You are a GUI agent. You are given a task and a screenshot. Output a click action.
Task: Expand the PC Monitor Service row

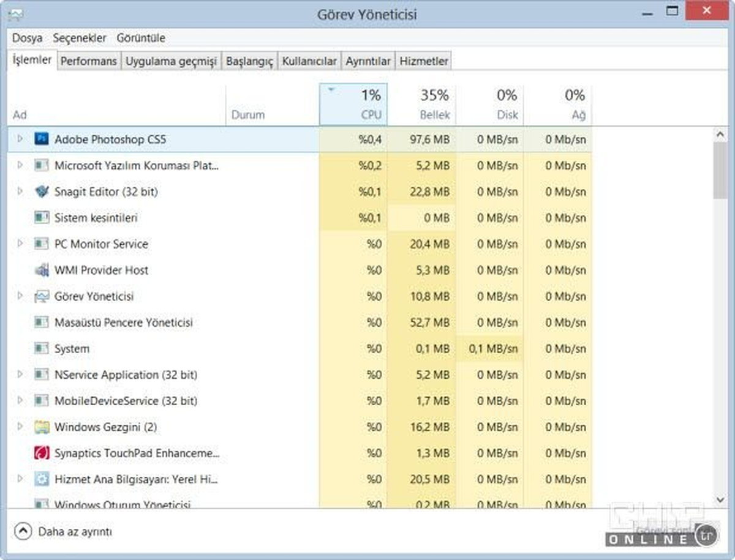(20, 244)
